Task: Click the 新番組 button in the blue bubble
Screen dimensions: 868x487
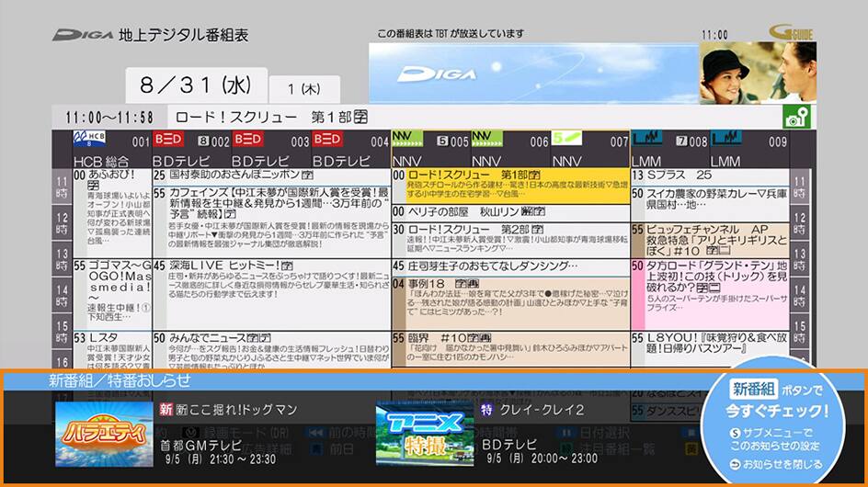Action: [753, 389]
